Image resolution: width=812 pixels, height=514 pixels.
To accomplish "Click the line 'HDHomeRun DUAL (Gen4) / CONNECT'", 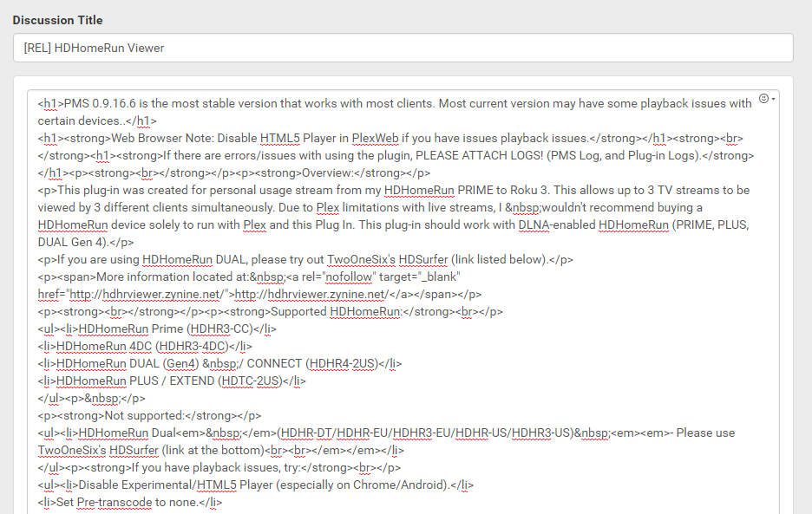I will pyautogui.click(x=219, y=363).
